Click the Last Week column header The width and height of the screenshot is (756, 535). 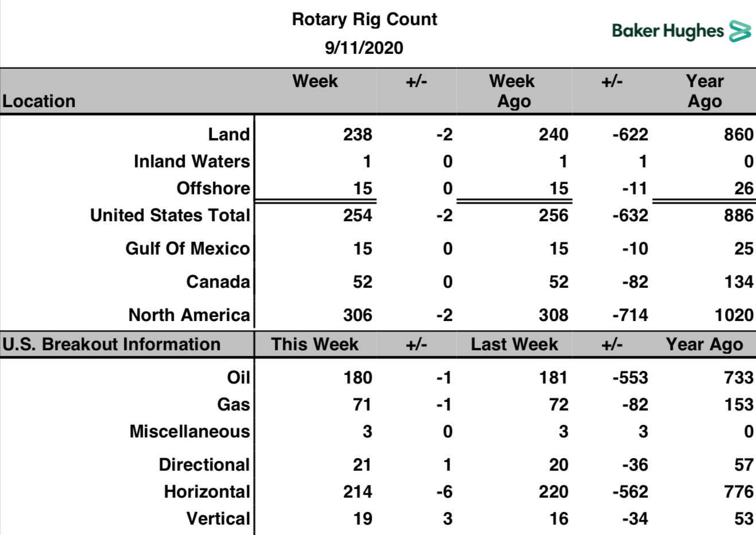click(x=515, y=344)
